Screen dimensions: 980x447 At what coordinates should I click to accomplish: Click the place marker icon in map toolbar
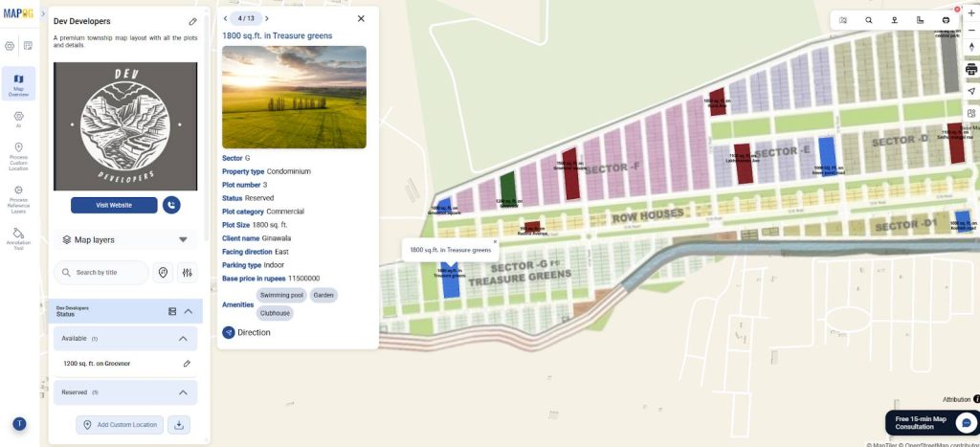[895, 20]
